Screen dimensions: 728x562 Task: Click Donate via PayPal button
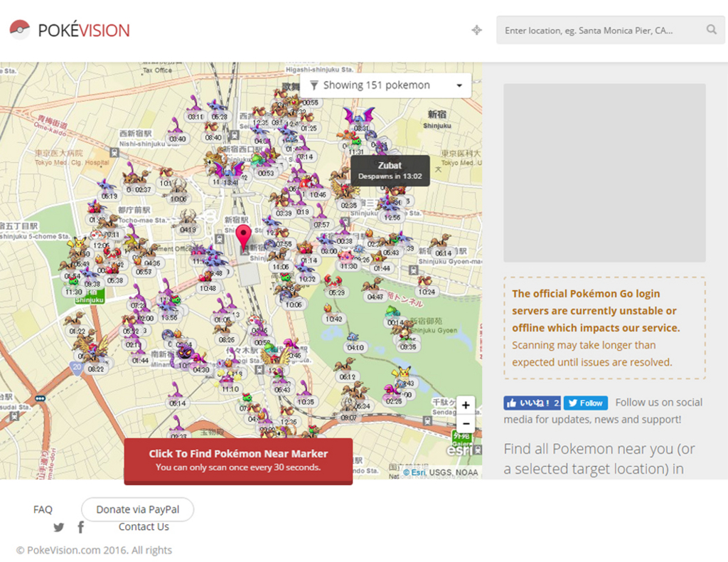[x=137, y=509]
